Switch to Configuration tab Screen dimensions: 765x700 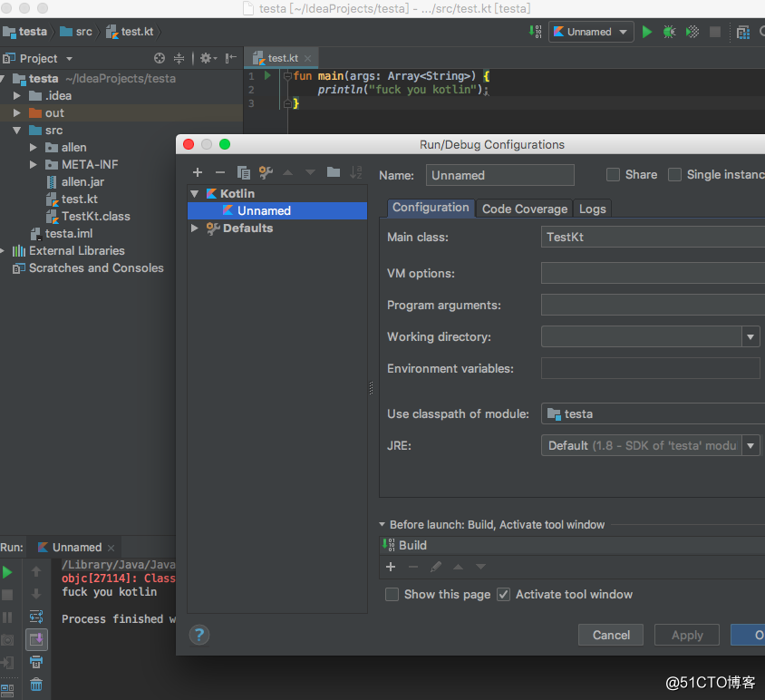pos(431,208)
